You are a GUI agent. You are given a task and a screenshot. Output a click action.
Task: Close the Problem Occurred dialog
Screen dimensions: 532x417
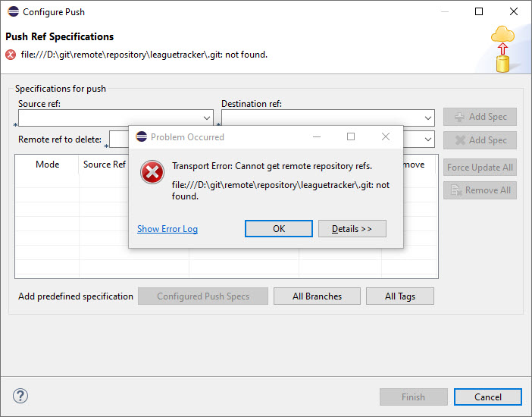386,137
